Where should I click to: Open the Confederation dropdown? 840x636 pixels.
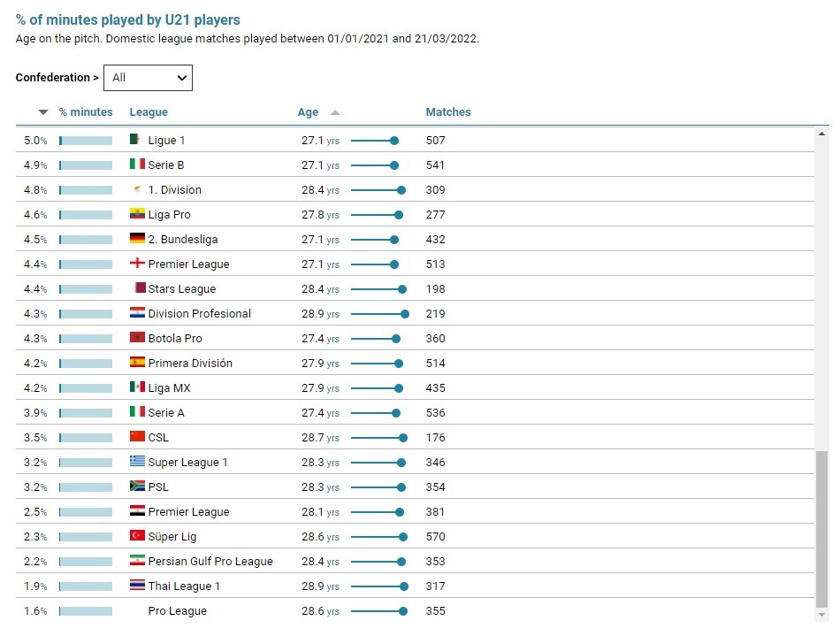[x=148, y=78]
